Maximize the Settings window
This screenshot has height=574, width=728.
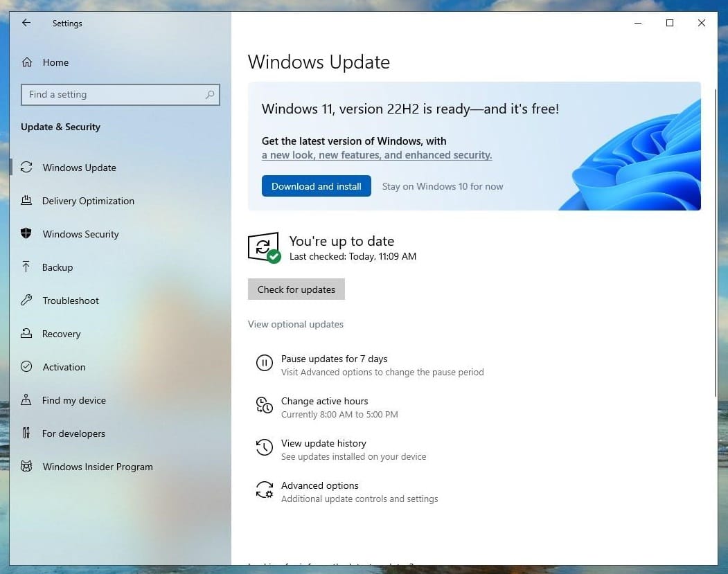coord(670,23)
